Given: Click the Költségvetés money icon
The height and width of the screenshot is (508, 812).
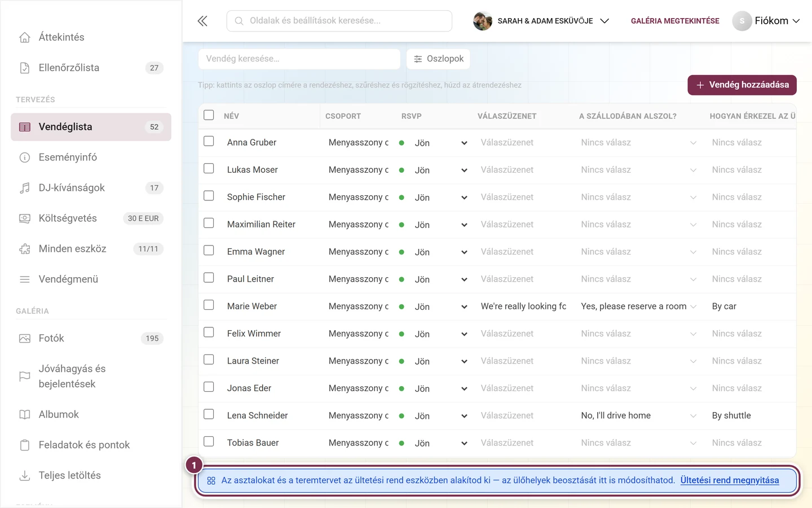Looking at the screenshot, I should coord(25,218).
